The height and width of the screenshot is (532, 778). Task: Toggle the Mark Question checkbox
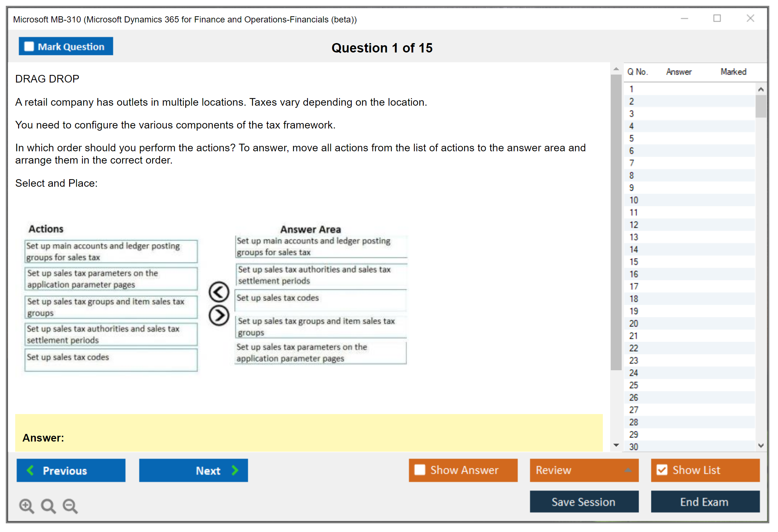pyautogui.click(x=29, y=47)
